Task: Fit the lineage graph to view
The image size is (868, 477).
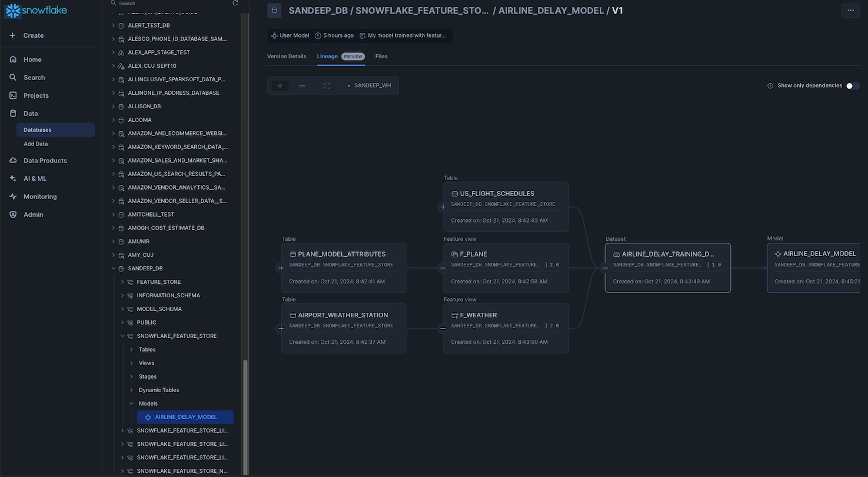Action: point(327,85)
